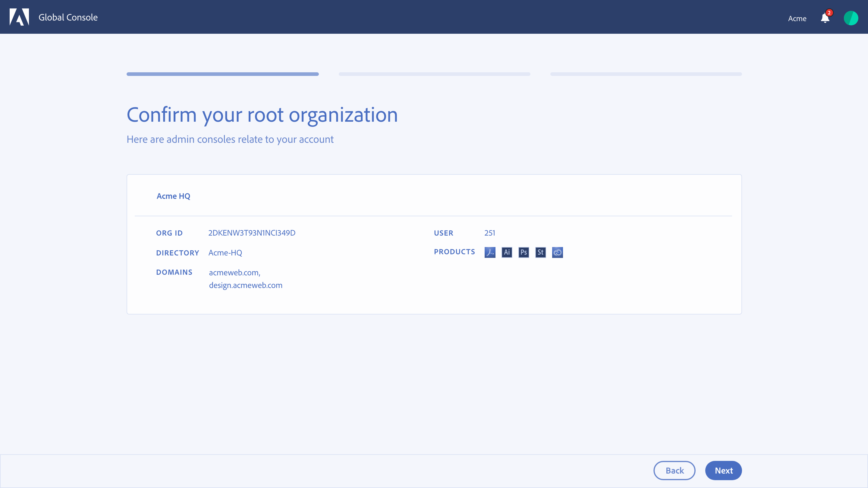The image size is (868, 488).
Task: Click the USER label
Action: pos(443,233)
